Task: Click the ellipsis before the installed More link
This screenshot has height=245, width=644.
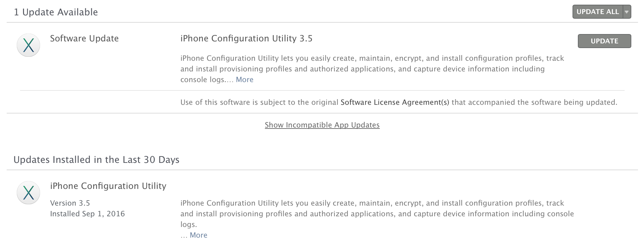Action: [x=184, y=235]
